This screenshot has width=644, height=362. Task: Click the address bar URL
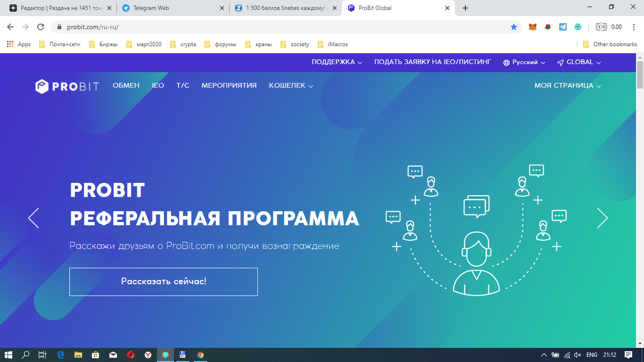click(92, 26)
